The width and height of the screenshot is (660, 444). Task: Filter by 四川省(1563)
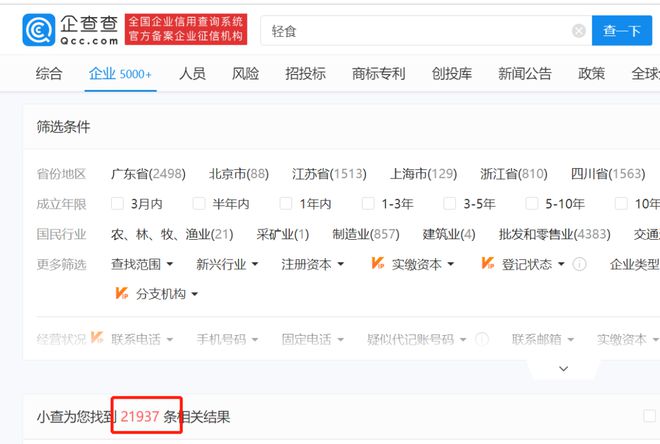click(608, 174)
